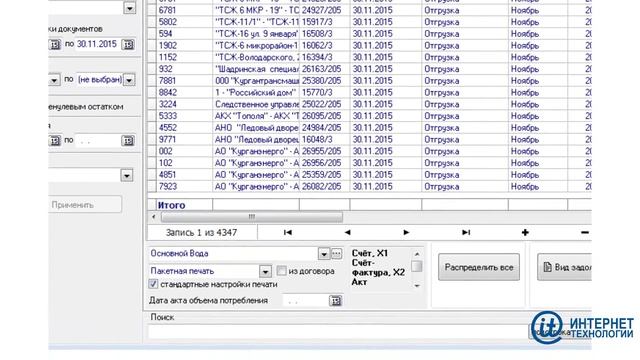Click print list vertical scrollbar thumb
640x360 pixels.
tap(416, 266)
